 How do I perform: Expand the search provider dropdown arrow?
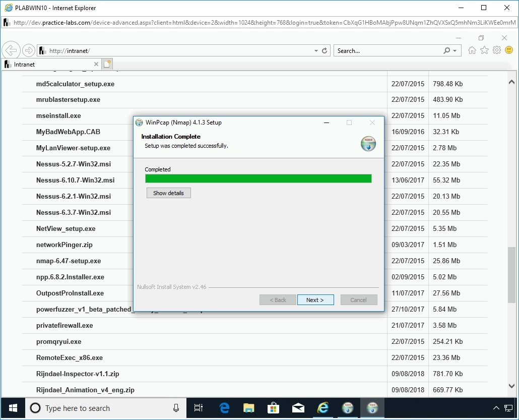click(455, 51)
